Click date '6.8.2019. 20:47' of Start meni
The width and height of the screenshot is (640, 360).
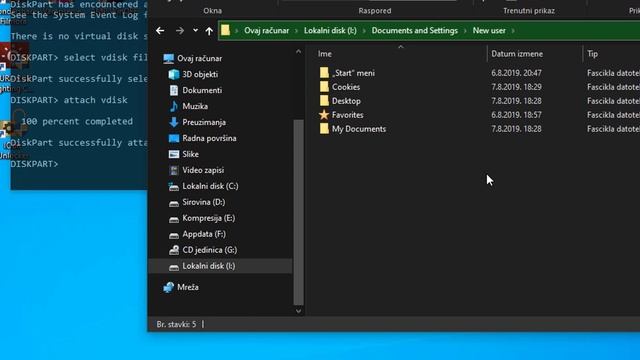tap(516, 73)
